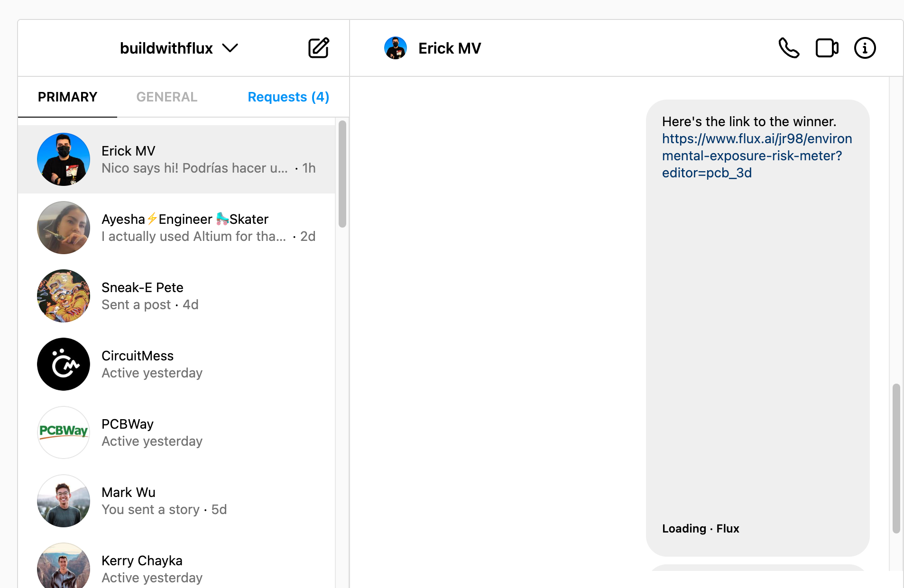Switch to the PRIMARY tab

pyautogui.click(x=67, y=97)
